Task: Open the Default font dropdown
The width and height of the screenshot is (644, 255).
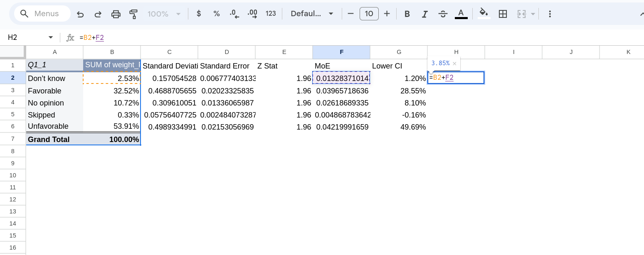Action: coord(312,14)
